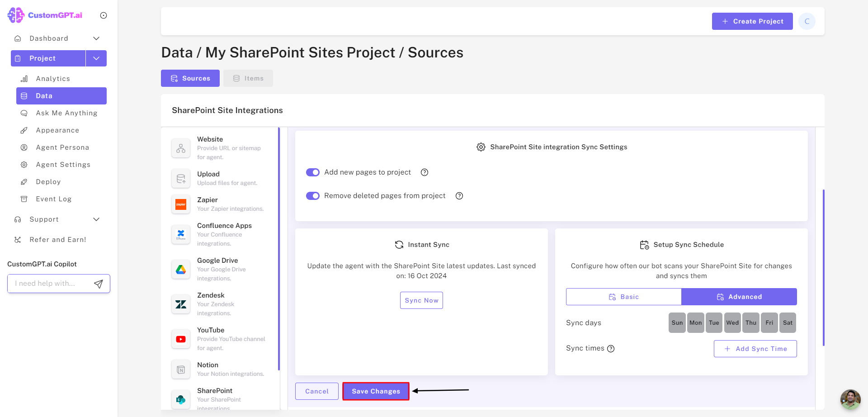Select the Zendesk integration icon

181,304
